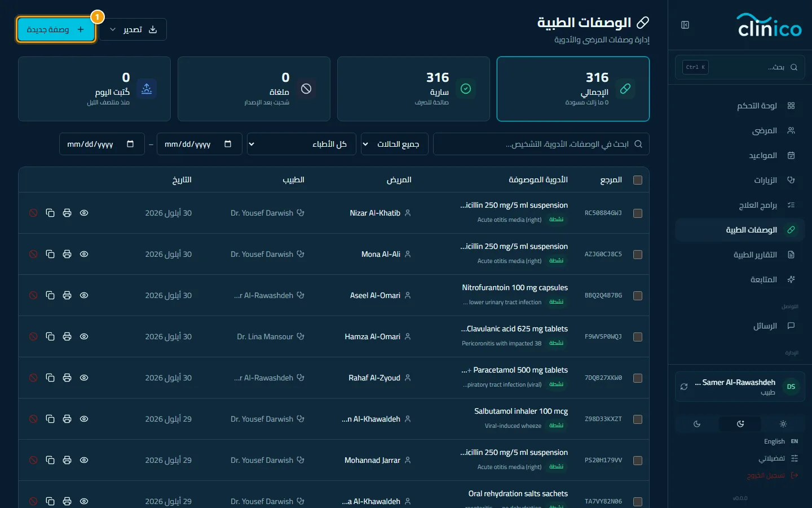Check the row F9WV5P0WQJ
The height and width of the screenshot is (508, 812).
click(638, 337)
